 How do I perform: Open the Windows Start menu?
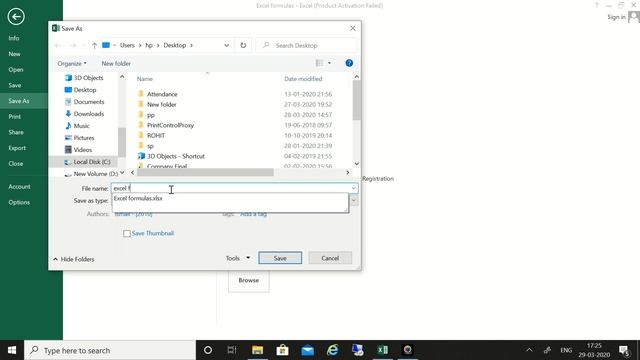12,350
